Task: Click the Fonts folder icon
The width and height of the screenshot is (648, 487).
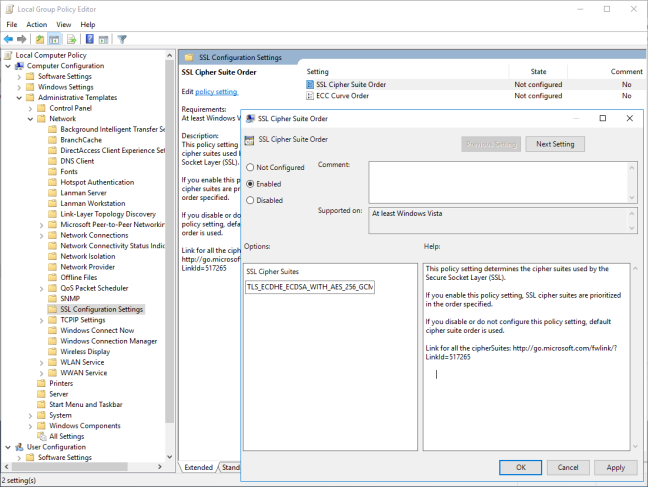Action: click(52, 172)
